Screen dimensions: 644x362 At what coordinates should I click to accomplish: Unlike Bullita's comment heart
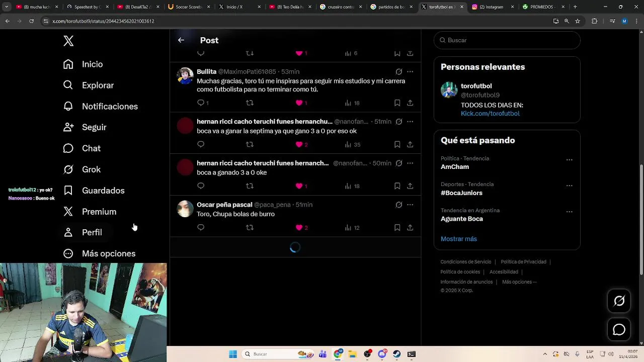299,103
